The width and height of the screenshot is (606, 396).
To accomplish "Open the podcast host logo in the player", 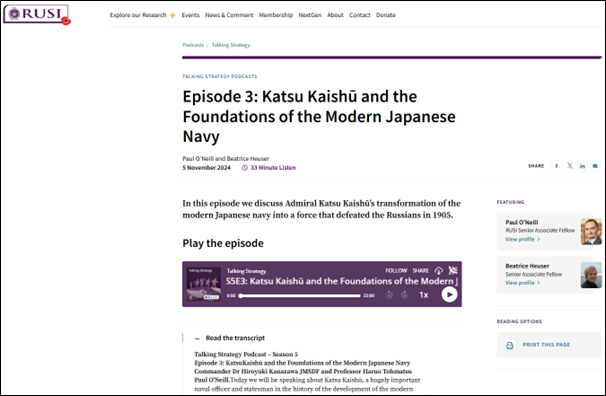I will click(453, 270).
